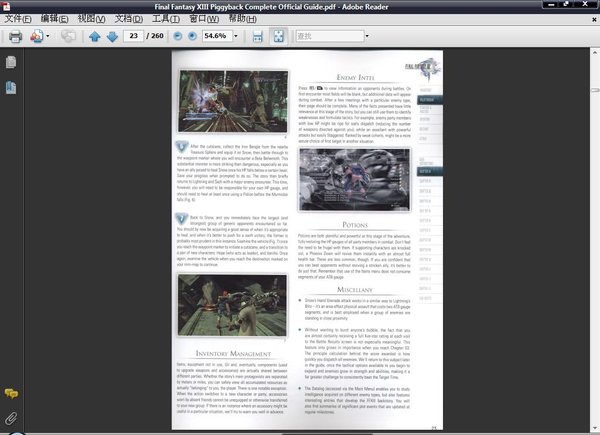The image size is (600, 435).
Task: Click the page number input field
Action: 133,36
